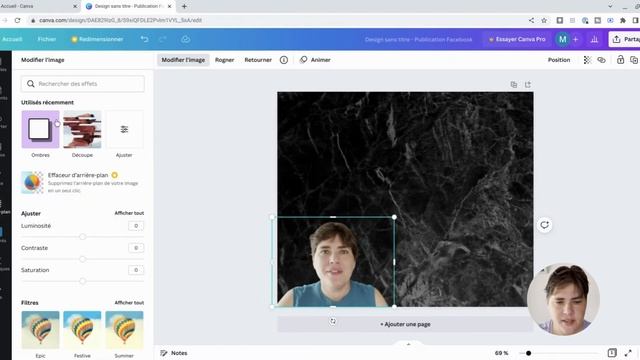Close the Accueil - Canva browser tab
Screen dimensions: 640x360
(75, 6)
